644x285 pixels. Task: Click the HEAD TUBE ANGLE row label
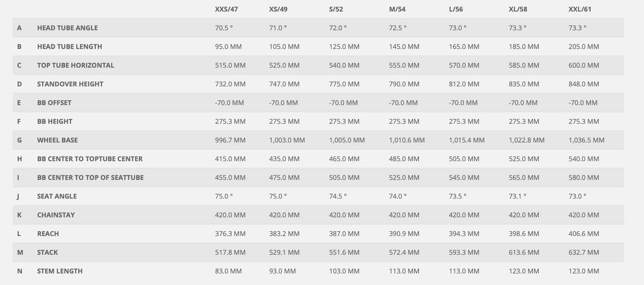point(67,28)
